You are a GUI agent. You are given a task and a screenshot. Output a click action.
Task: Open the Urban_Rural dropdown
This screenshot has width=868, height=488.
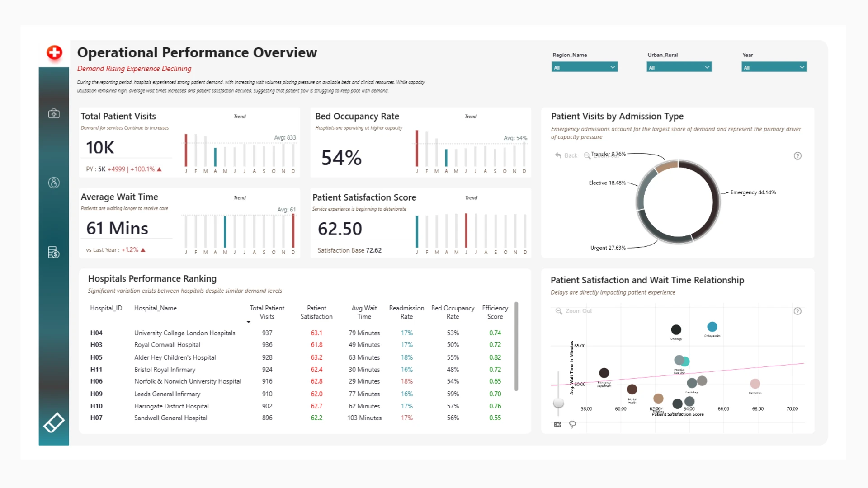(679, 67)
